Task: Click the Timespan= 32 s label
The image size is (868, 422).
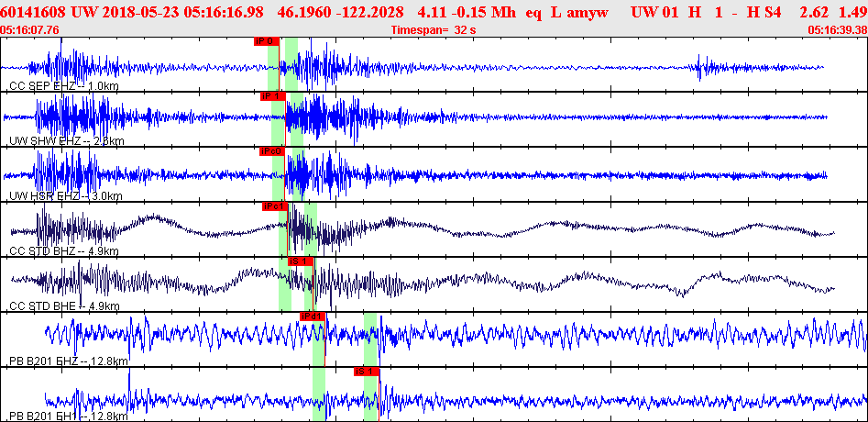Action: [434, 30]
